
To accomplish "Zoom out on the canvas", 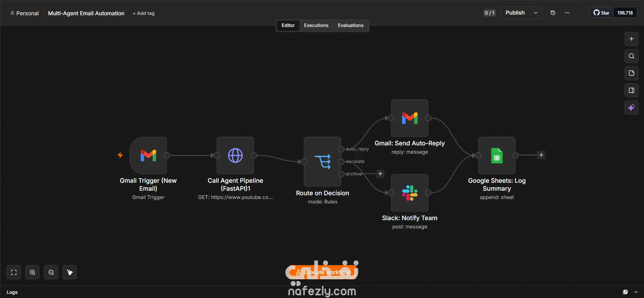I will 51,272.
